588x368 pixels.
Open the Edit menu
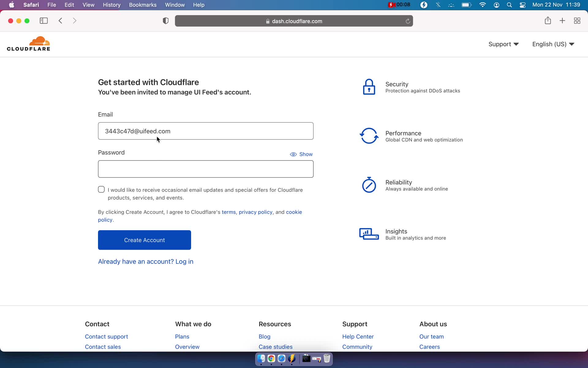click(x=69, y=5)
